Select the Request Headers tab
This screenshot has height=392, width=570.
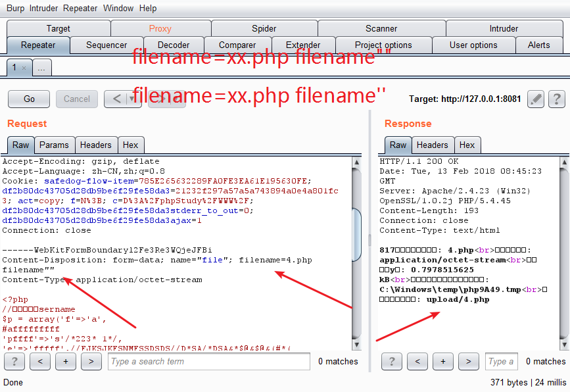(x=95, y=145)
